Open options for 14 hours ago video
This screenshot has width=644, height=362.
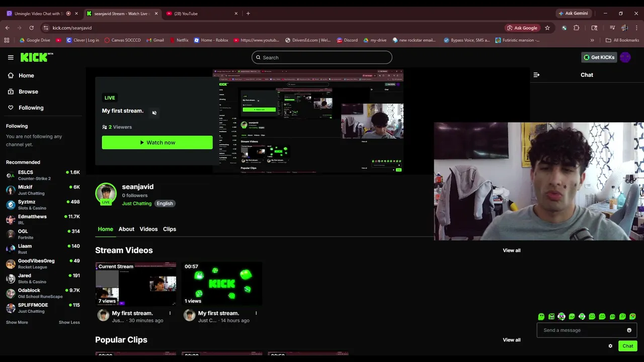pos(256,313)
